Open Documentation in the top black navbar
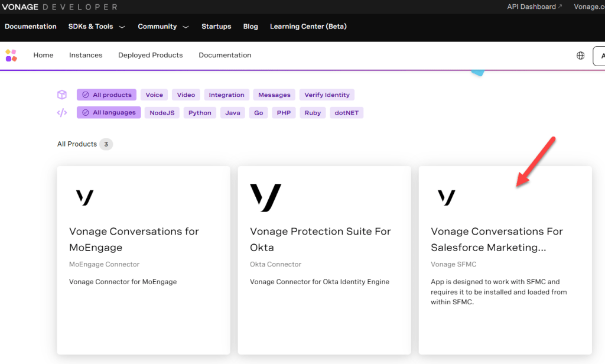 31,27
